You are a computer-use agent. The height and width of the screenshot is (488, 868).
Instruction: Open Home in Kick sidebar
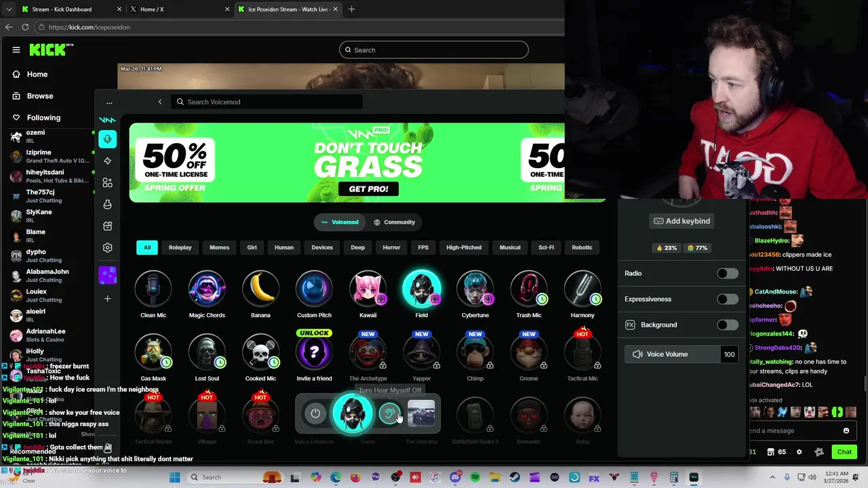coord(37,74)
